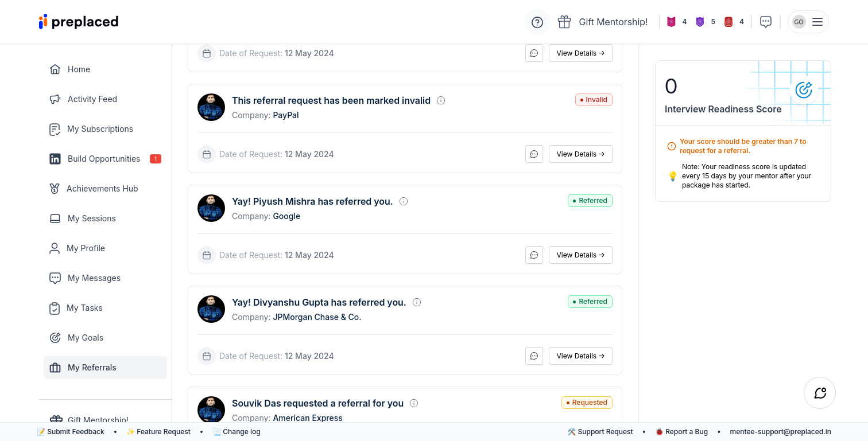868x441 pixels.
Task: Click the chat icon on PayPal referral card
Action: [x=534, y=154]
